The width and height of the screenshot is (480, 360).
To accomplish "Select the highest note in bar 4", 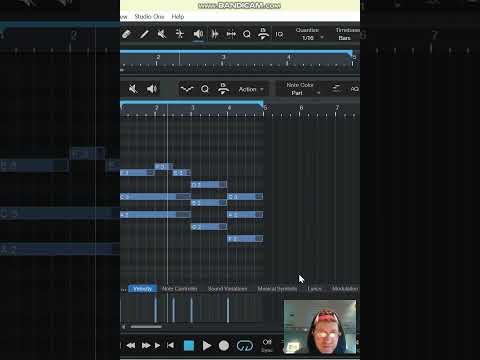I will point(245,197).
